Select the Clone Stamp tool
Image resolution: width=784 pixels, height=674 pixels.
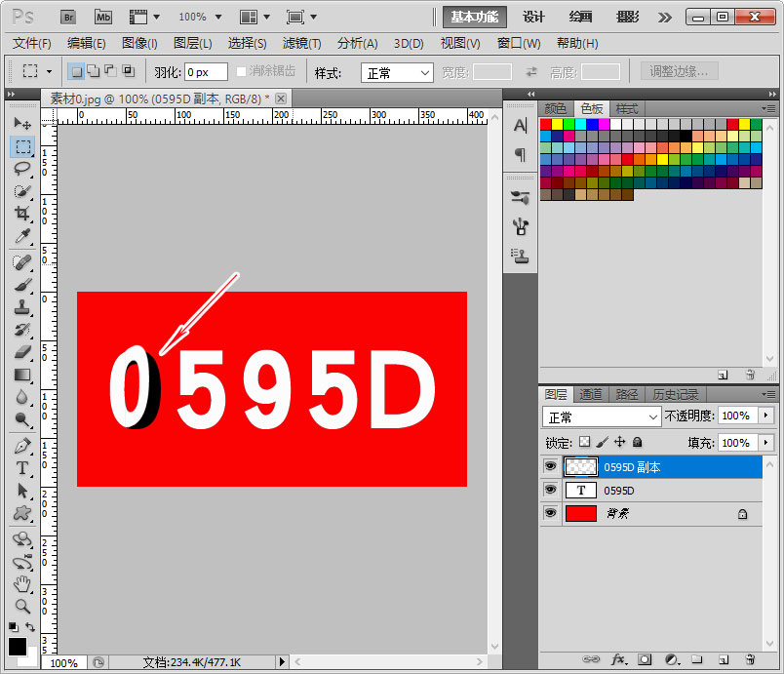pyautogui.click(x=22, y=307)
